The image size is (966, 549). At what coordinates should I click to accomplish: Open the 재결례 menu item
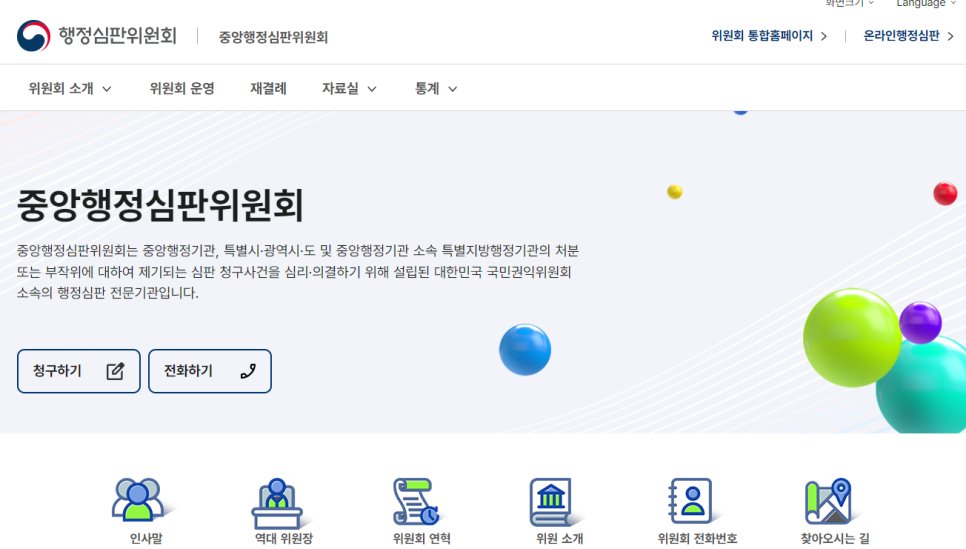point(268,89)
